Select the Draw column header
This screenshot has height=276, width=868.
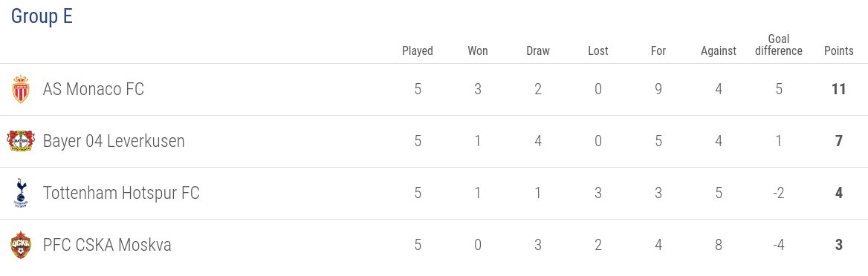coord(538,51)
